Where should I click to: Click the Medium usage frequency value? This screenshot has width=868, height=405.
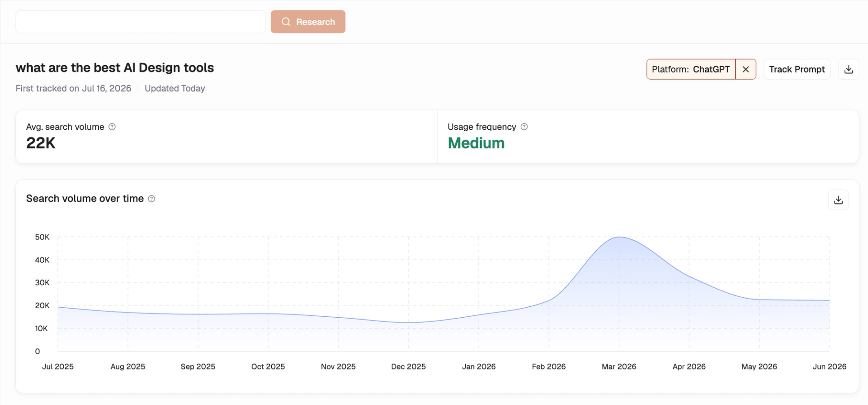[x=476, y=143]
